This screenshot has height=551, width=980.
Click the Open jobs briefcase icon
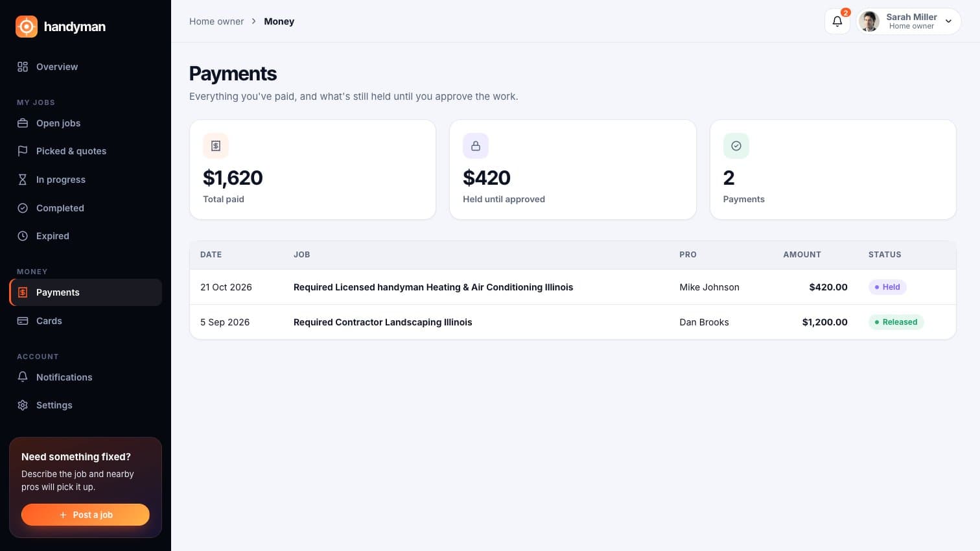[x=23, y=123]
